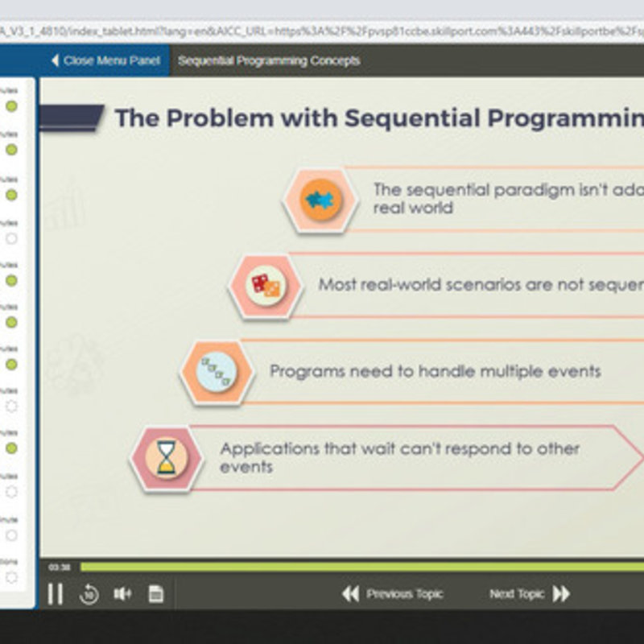
Task: Skip to Next Topic
Action: click(517, 594)
